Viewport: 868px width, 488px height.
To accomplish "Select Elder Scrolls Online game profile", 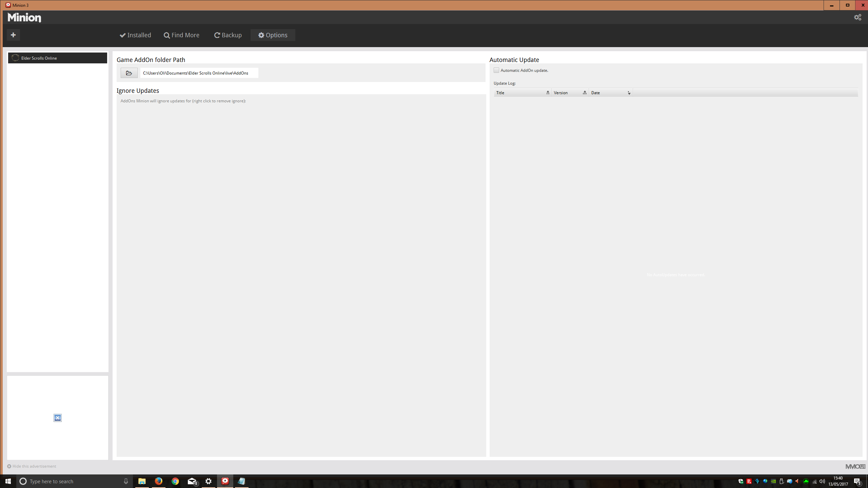I will point(58,58).
